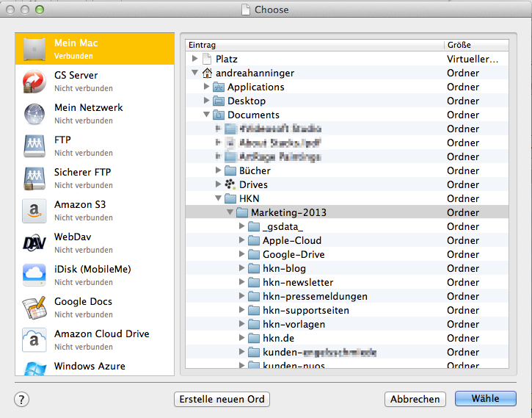Viewport: 532px width, 418px height.
Task: Click the Google Docs icon
Action: (34, 307)
